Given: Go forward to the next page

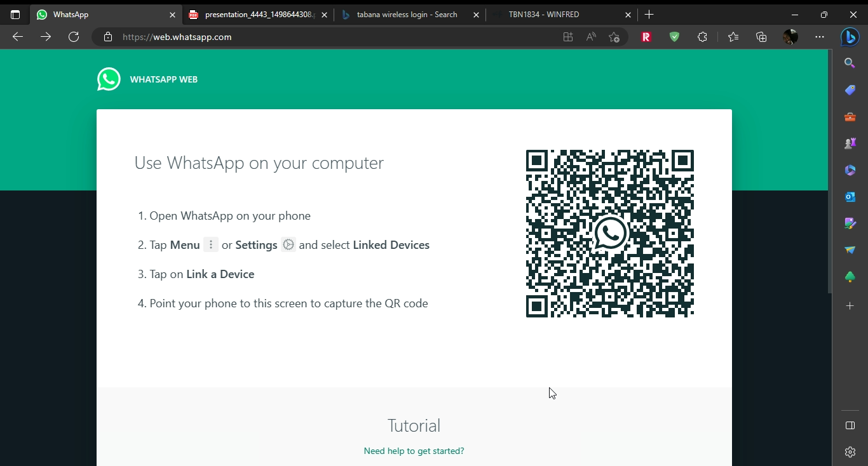Looking at the screenshot, I should 46,37.
